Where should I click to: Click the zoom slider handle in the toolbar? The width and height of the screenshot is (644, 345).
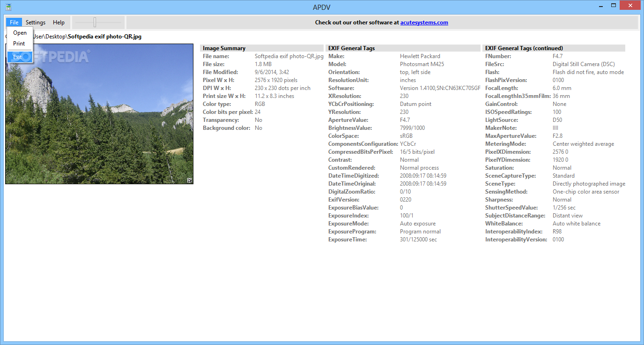[x=95, y=22]
